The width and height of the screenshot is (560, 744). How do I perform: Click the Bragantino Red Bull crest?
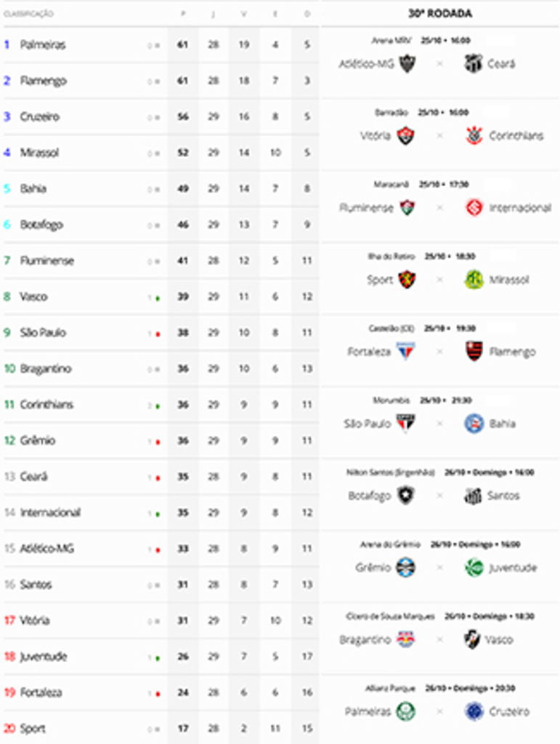coord(406,640)
